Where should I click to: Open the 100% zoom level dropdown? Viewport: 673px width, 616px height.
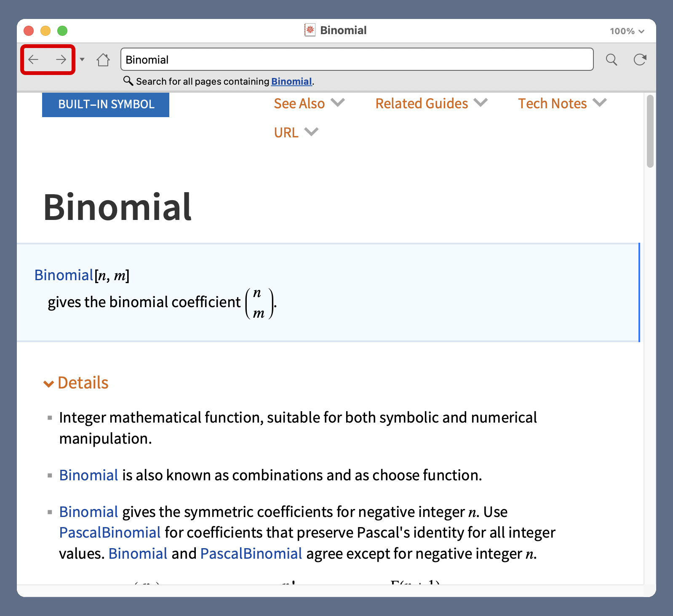(x=627, y=31)
